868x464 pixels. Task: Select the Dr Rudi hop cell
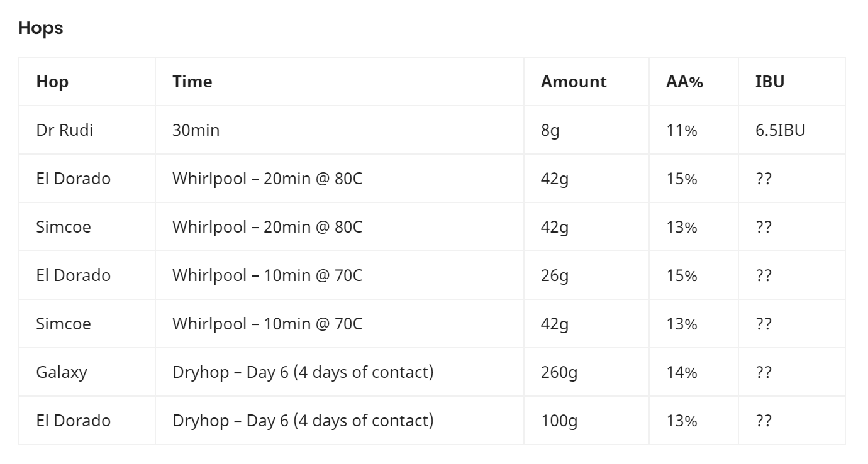[x=65, y=130]
